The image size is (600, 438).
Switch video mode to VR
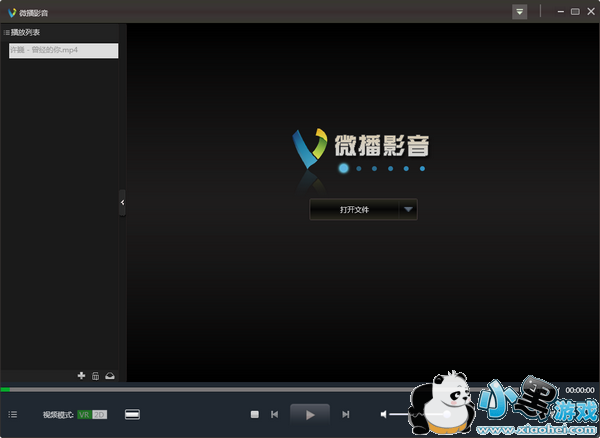click(84, 415)
